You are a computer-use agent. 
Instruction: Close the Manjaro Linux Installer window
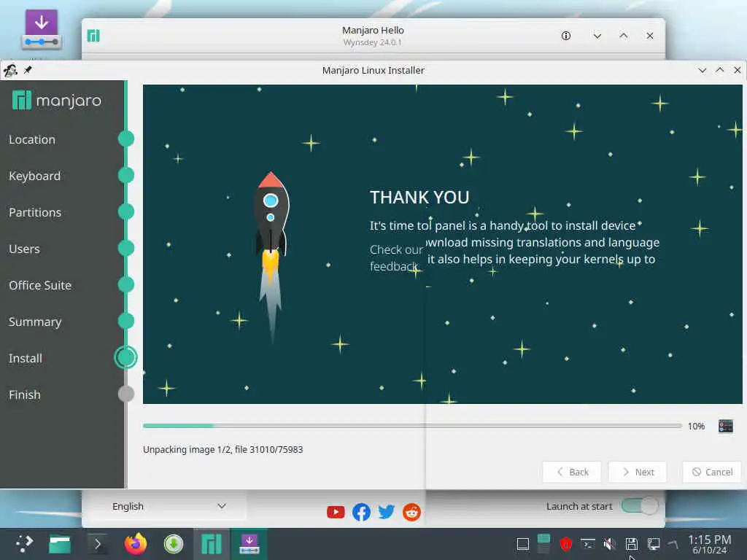pyautogui.click(x=737, y=70)
